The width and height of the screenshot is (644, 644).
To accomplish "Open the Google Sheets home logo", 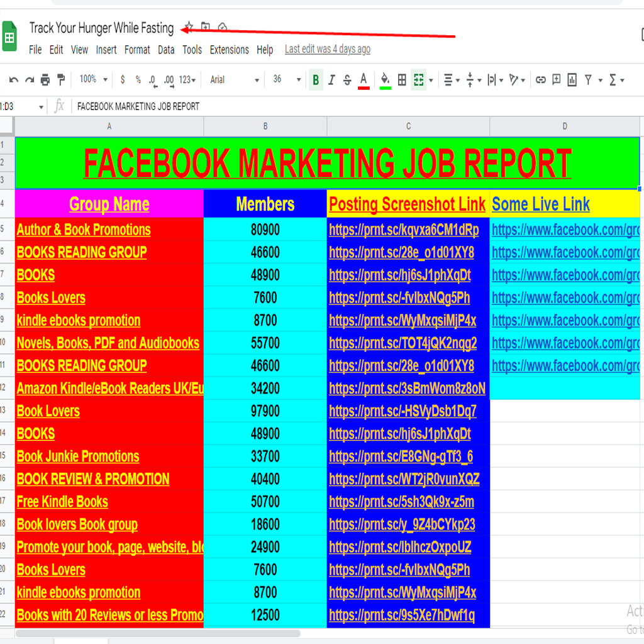I will [x=9, y=36].
